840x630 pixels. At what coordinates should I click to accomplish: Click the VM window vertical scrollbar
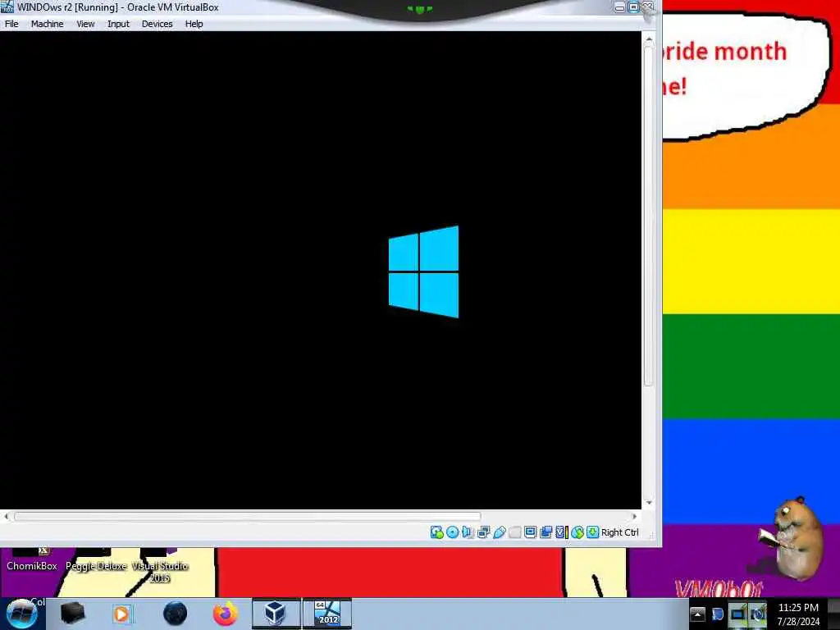point(649,214)
